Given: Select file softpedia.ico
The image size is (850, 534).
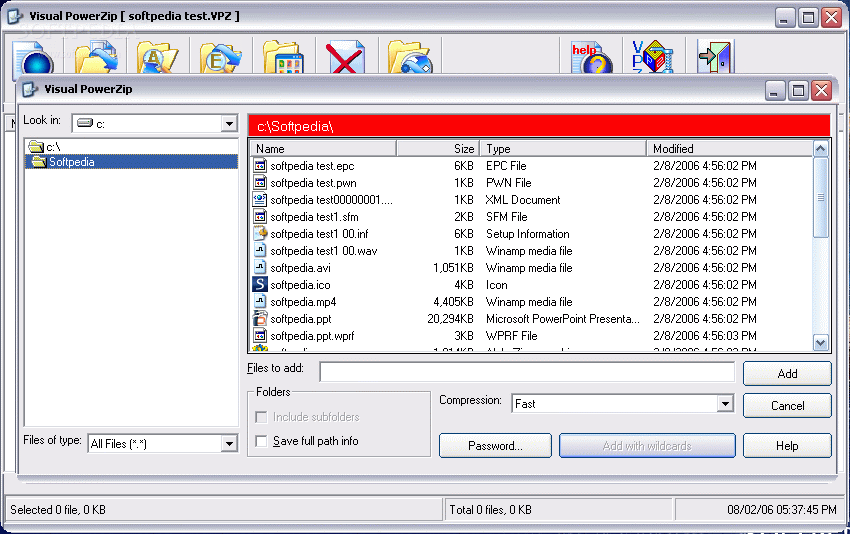Looking at the screenshot, I should click(300, 284).
